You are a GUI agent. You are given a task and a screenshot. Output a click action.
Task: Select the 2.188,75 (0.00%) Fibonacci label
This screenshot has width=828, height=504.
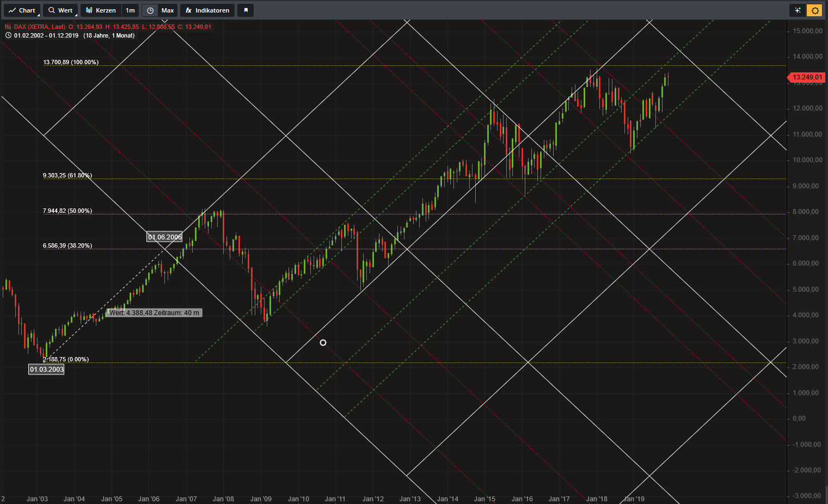[66, 360]
